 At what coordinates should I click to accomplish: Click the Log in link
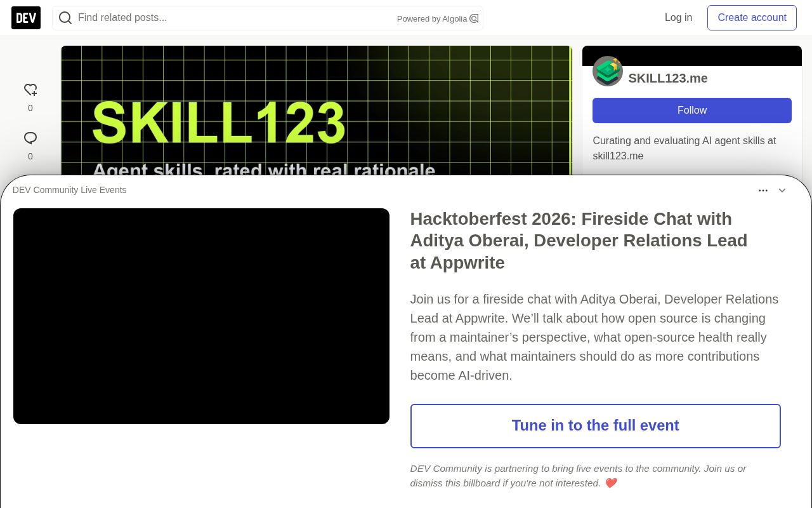click(678, 18)
